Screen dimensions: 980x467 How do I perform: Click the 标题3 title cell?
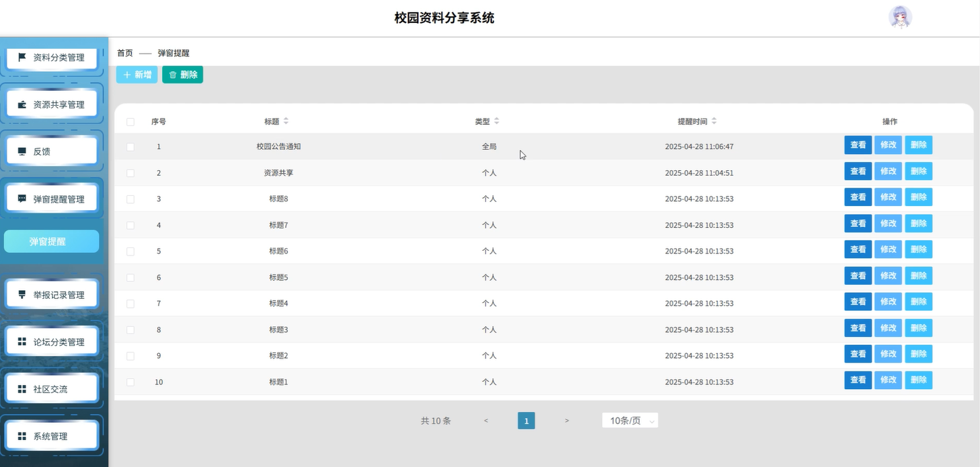tap(279, 329)
